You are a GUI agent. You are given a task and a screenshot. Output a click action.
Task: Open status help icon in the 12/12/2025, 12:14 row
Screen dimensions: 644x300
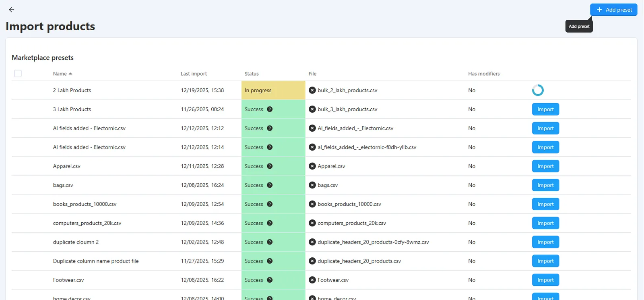(x=270, y=147)
